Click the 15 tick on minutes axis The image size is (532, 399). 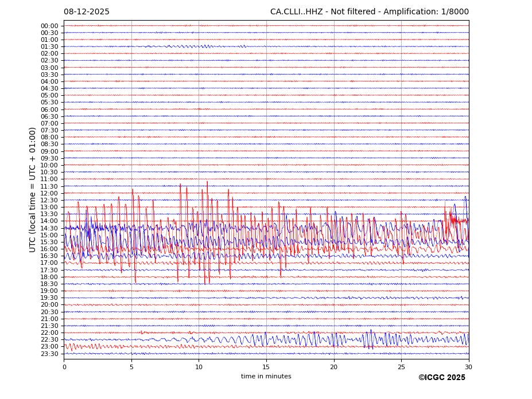coord(266,367)
